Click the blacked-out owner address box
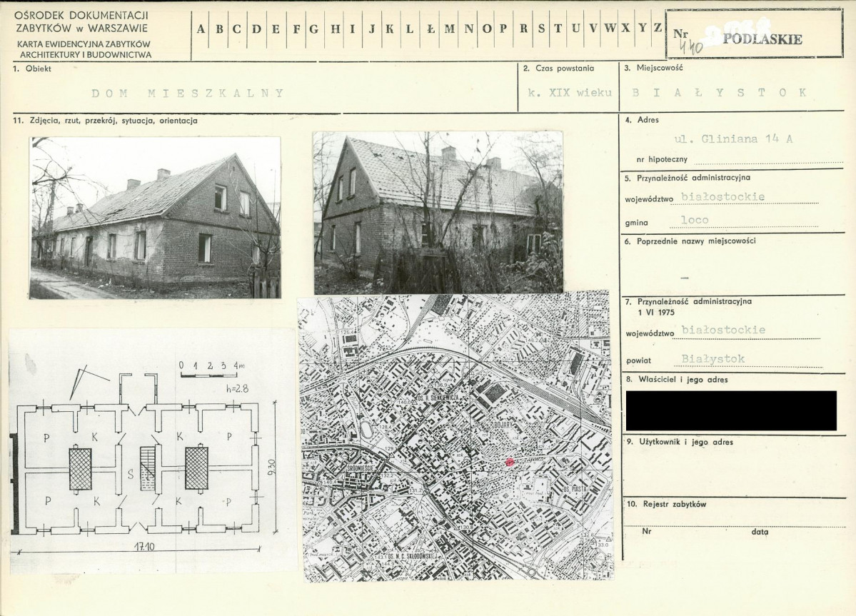 click(x=730, y=410)
